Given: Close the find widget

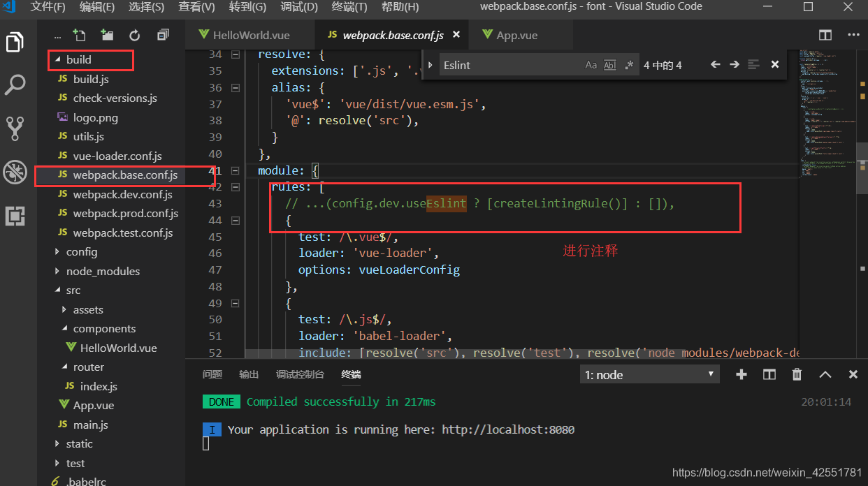Looking at the screenshot, I should tap(774, 65).
